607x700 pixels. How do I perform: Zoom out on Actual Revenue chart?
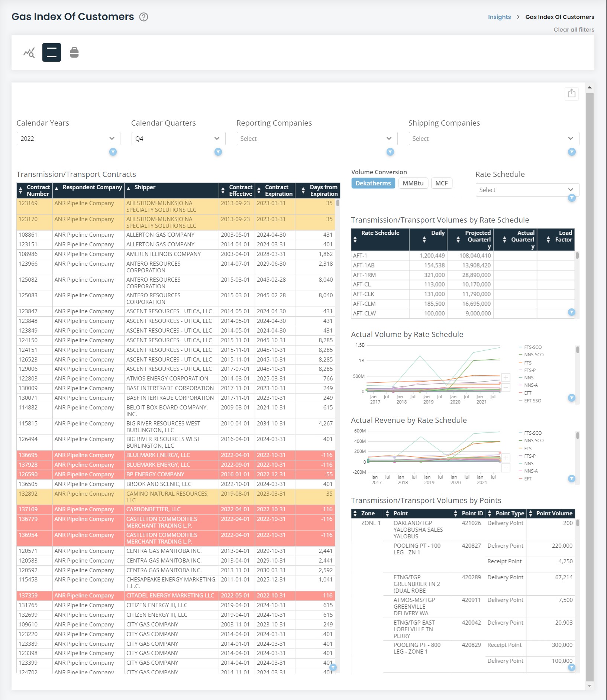506,468
